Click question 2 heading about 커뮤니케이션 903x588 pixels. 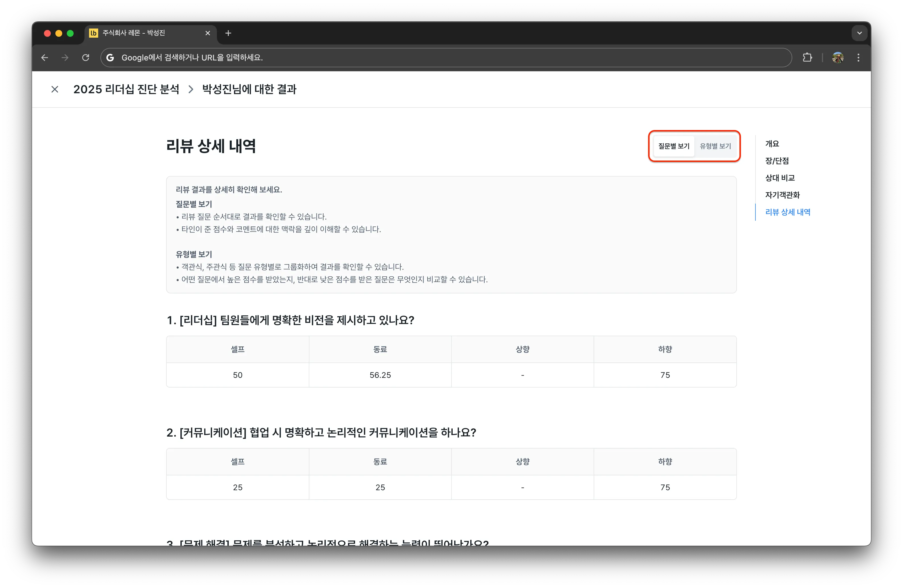point(321,433)
